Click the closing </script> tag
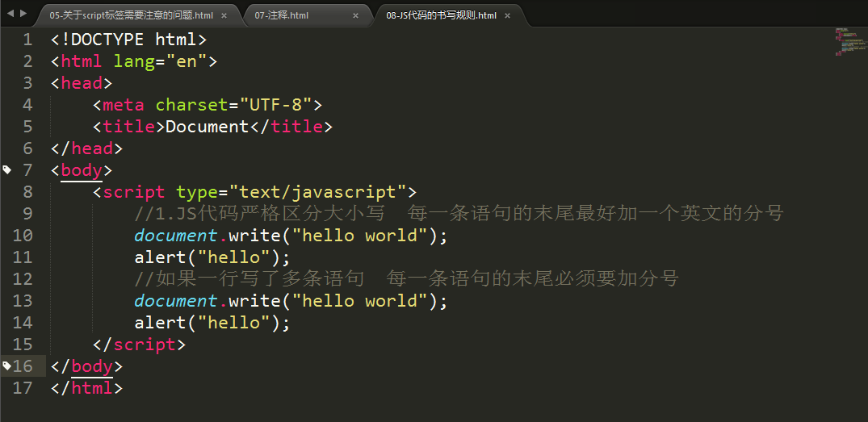 (x=139, y=345)
